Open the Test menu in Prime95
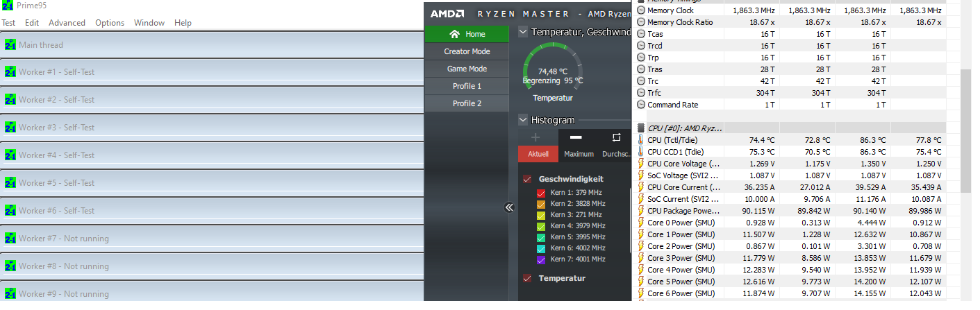The image size is (980, 310). click(8, 23)
